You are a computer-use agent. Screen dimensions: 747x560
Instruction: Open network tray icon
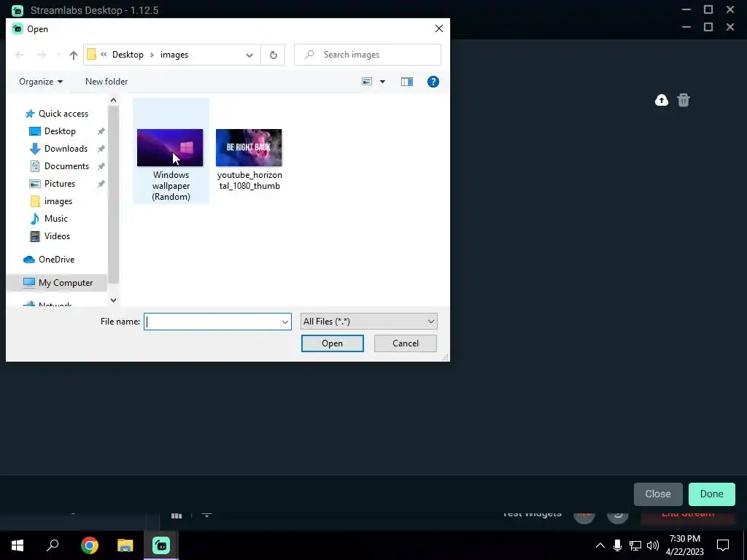coord(635,545)
